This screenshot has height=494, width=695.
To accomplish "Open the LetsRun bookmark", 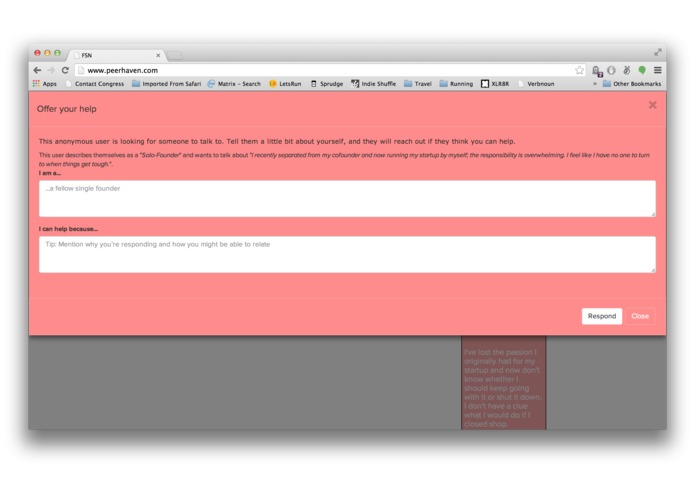I will tap(285, 84).
